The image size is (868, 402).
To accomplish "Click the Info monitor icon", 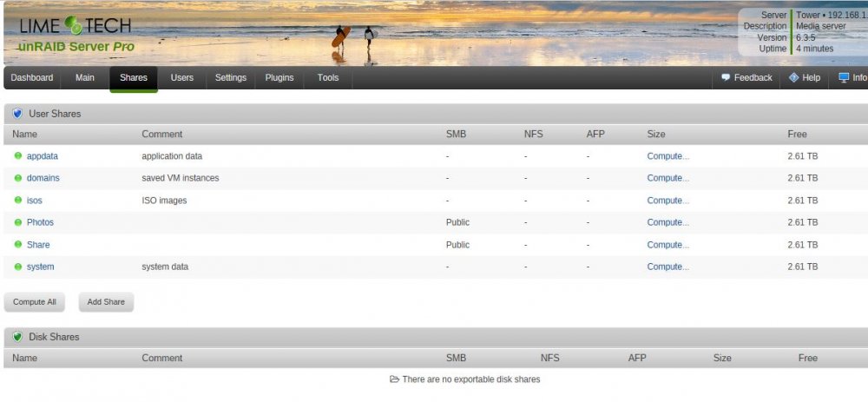I will (x=844, y=77).
